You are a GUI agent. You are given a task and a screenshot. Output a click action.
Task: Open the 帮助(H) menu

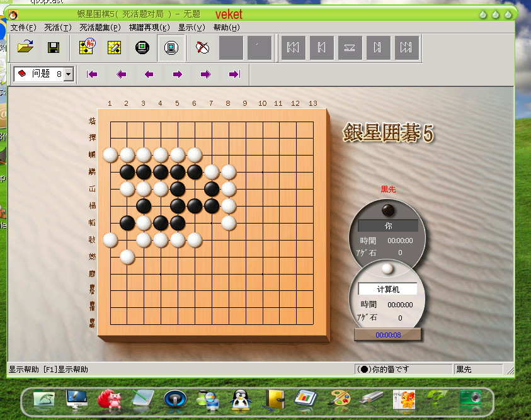point(227,28)
